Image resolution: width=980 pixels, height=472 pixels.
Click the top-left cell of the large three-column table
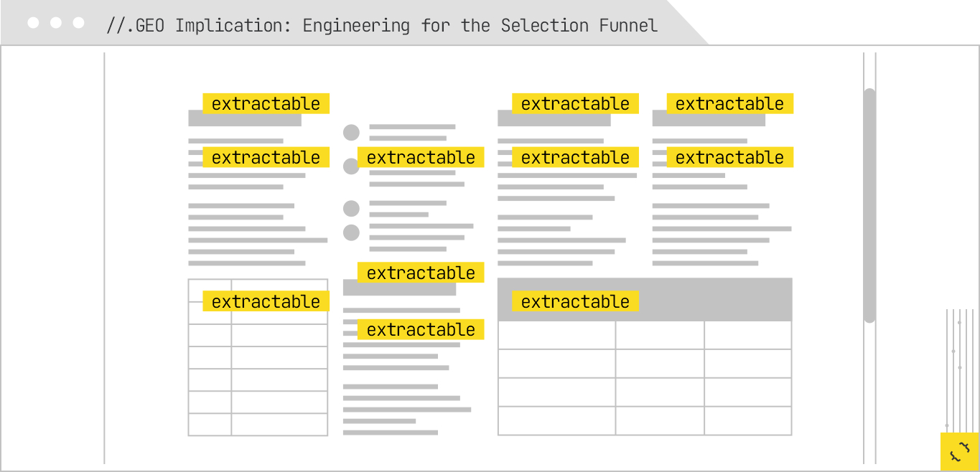556,335
